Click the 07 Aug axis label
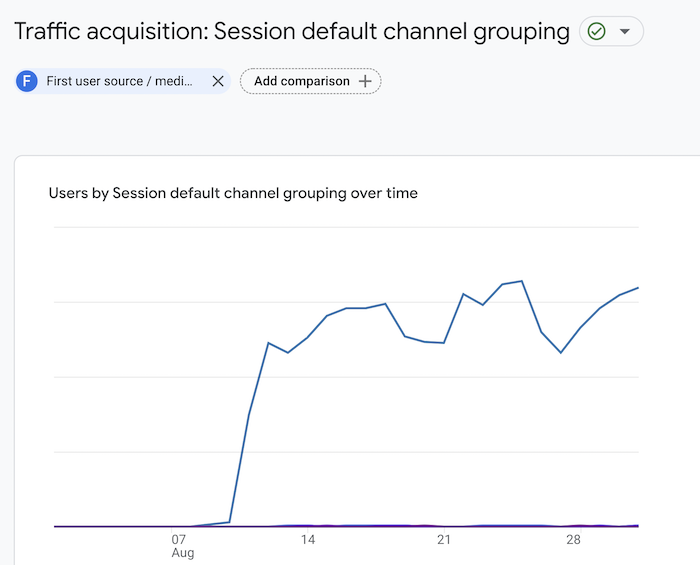The image size is (700, 565). [x=181, y=545]
